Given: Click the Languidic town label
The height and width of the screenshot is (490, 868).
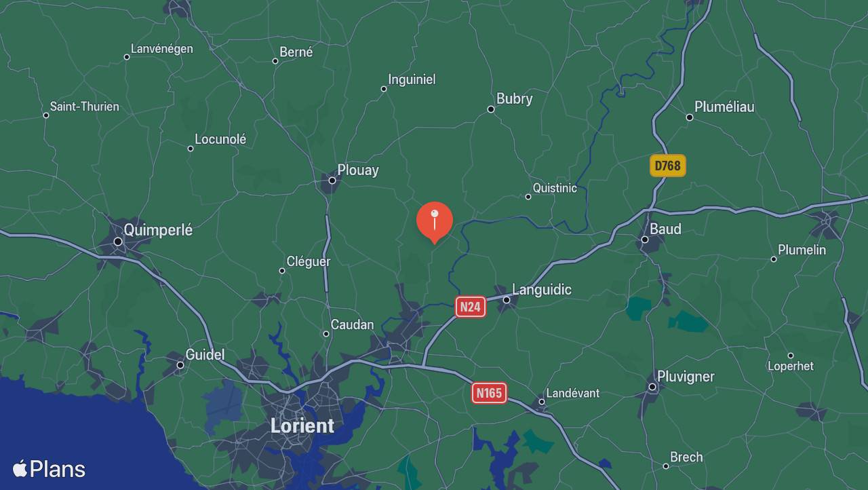Looking at the screenshot, I should (x=541, y=290).
